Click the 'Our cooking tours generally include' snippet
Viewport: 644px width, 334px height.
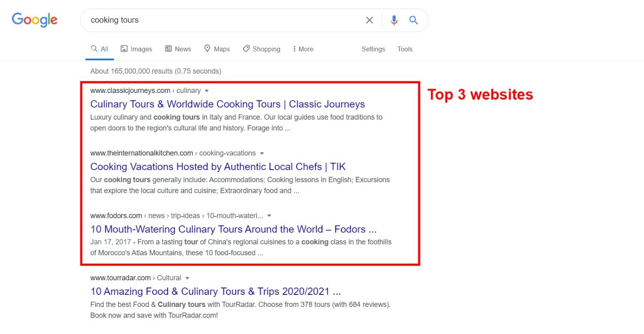click(x=240, y=185)
